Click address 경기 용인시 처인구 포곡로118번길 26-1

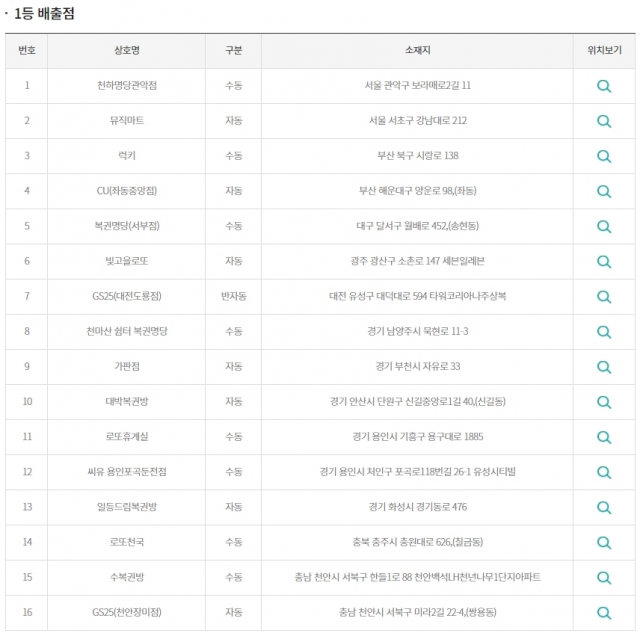(395, 471)
